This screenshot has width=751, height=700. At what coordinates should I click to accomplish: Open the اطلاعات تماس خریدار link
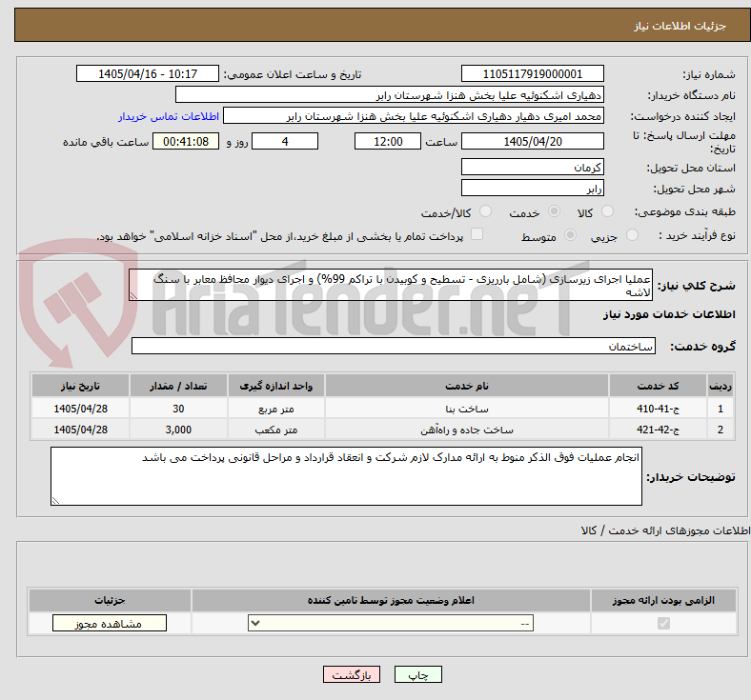pyautogui.click(x=169, y=116)
